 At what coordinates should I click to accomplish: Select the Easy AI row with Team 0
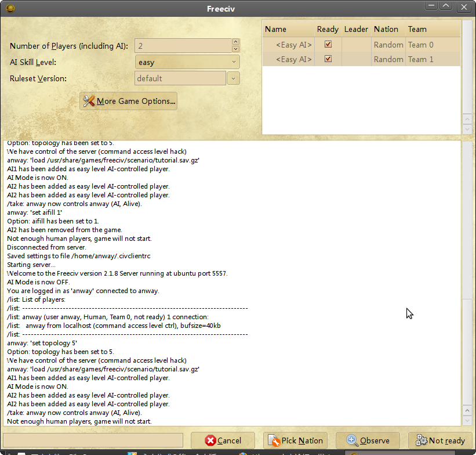click(361, 45)
